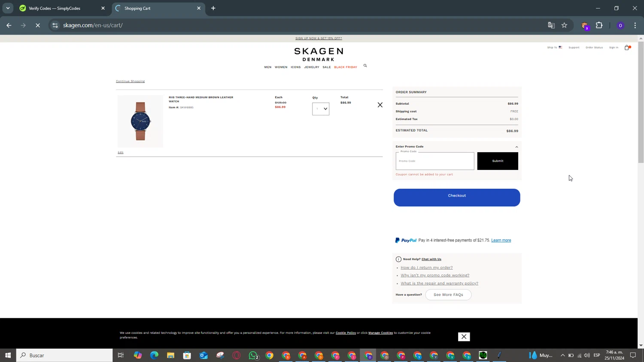Viewport: 644px width, 362px height.
Task: Open the Ship To country selector
Action: (555, 47)
